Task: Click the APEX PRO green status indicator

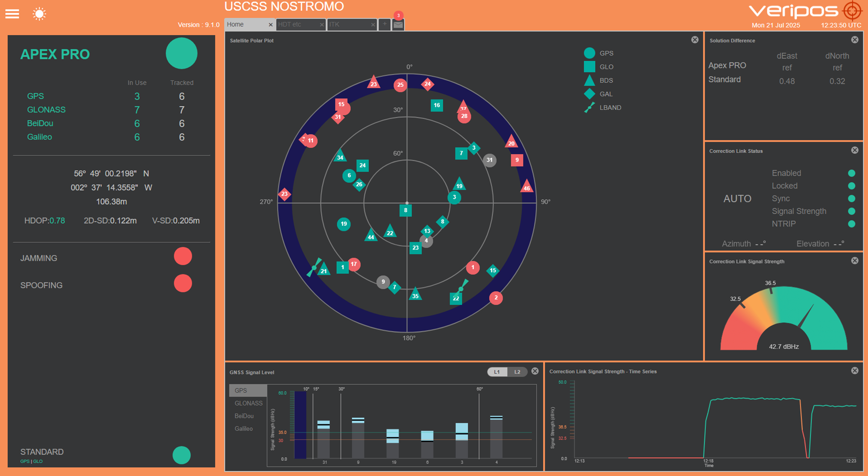Action: (x=182, y=53)
